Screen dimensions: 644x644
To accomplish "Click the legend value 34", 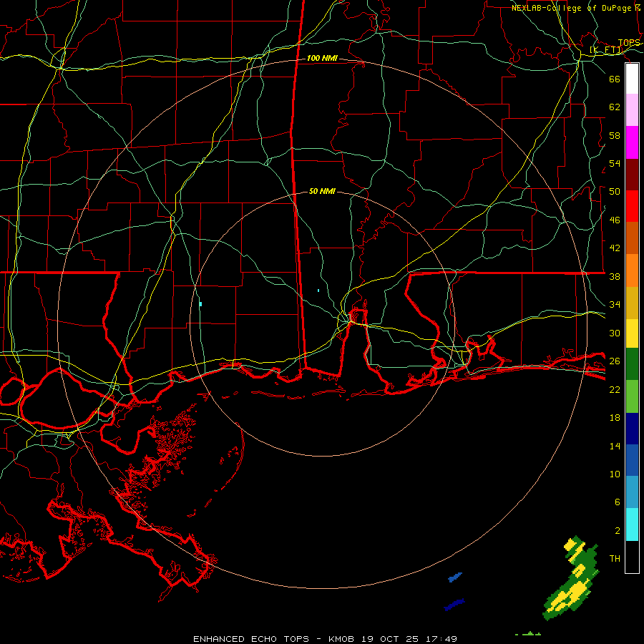I will (x=615, y=304).
